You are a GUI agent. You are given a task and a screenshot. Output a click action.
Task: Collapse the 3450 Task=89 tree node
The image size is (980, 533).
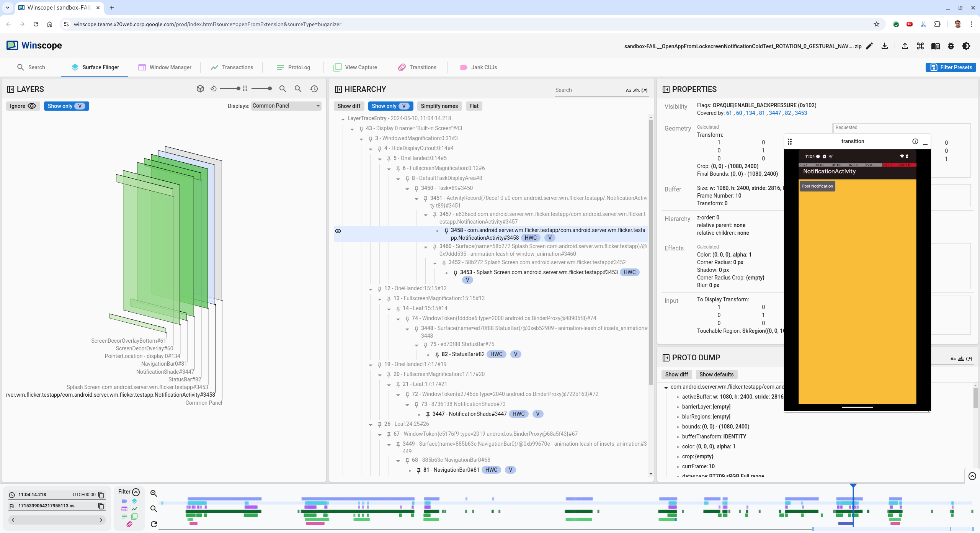point(407,188)
